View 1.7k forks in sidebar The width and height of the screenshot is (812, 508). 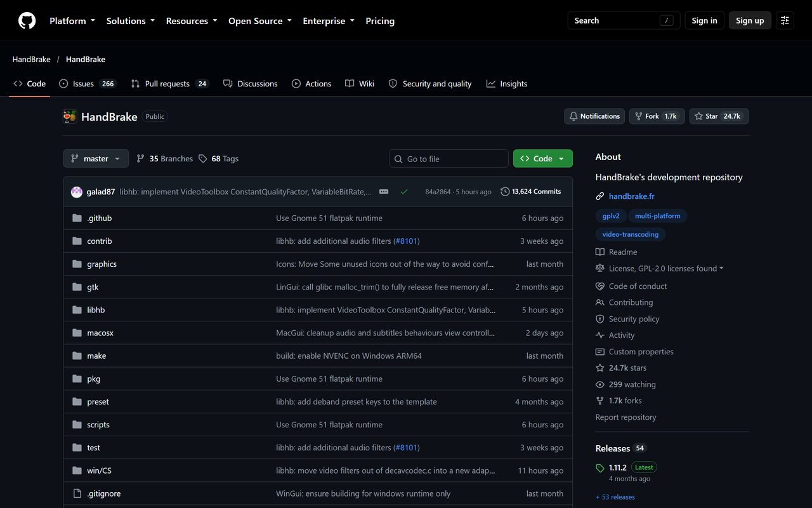click(619, 401)
